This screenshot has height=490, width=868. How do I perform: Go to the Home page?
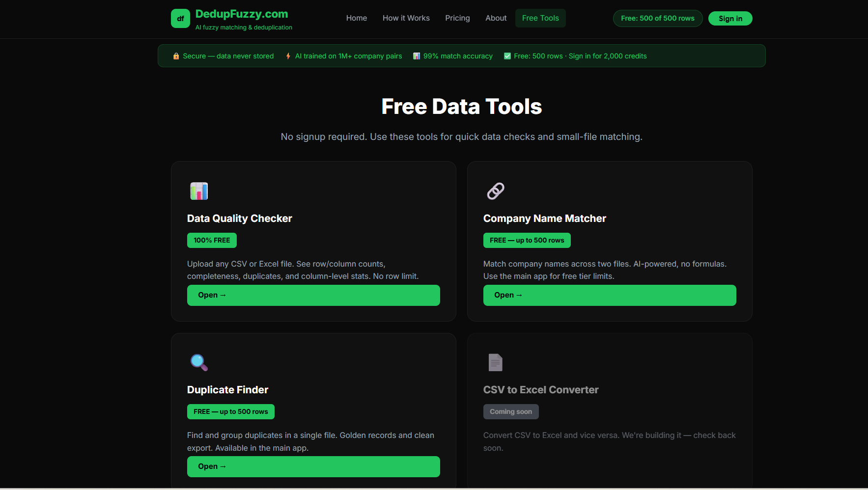[x=357, y=18]
